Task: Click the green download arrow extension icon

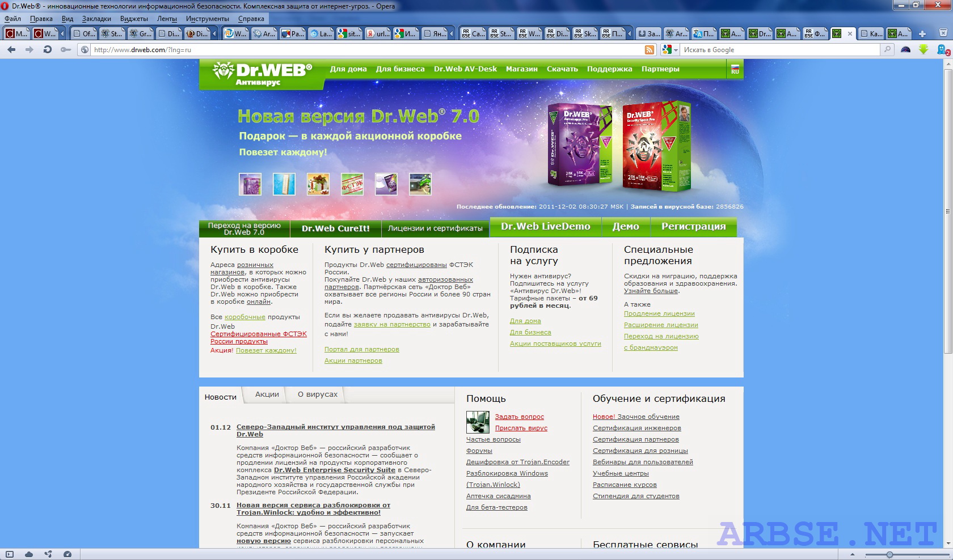Action: (x=924, y=50)
